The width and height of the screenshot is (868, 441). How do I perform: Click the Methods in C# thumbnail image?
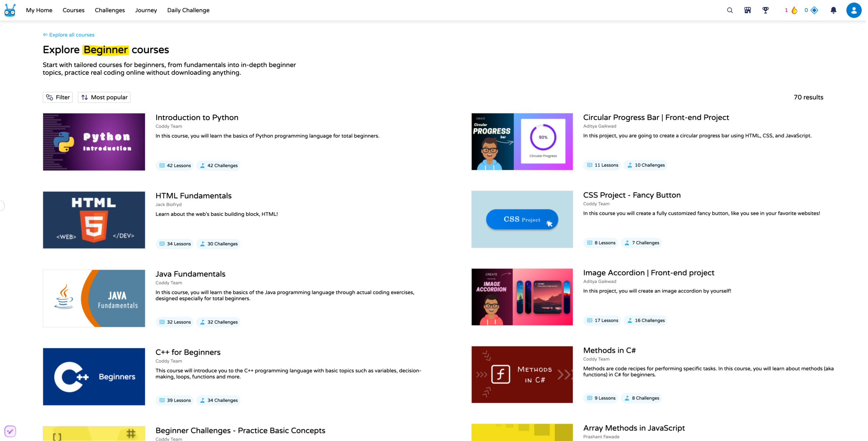click(x=522, y=375)
